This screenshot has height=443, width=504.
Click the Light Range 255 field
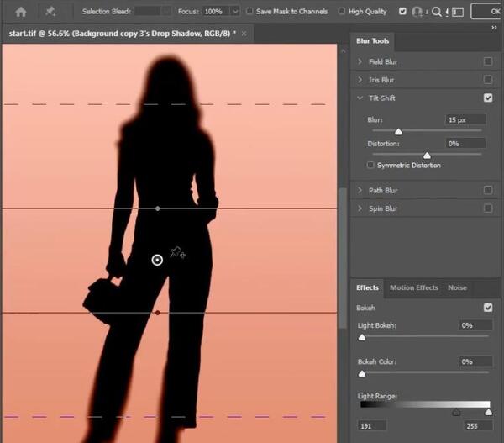pyautogui.click(x=478, y=426)
